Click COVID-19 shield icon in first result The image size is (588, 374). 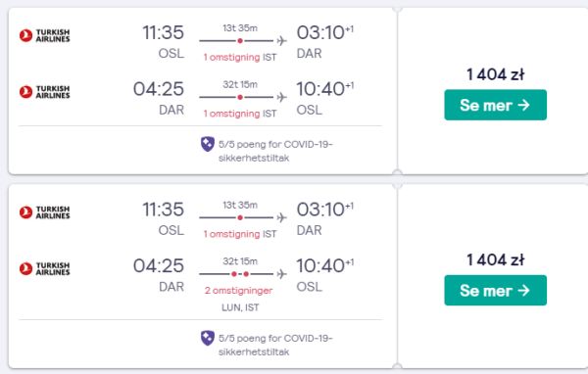tap(208, 144)
